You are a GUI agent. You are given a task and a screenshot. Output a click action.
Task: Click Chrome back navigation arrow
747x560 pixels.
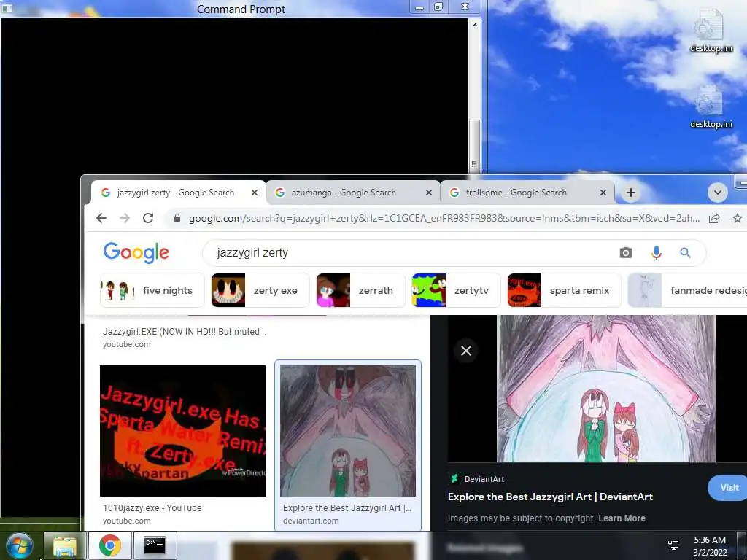point(101,218)
